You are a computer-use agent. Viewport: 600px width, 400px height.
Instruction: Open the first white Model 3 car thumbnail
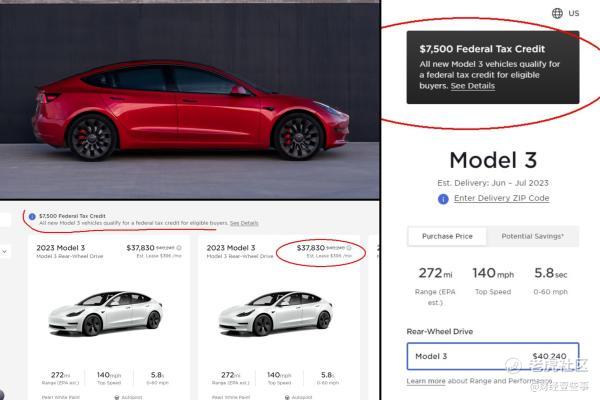click(106, 312)
